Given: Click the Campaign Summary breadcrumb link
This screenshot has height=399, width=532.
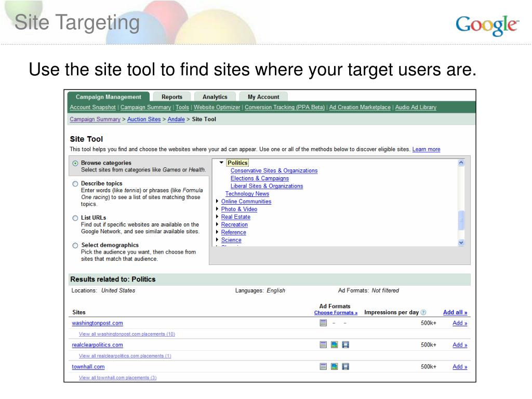Looking at the screenshot, I should coord(95,119).
